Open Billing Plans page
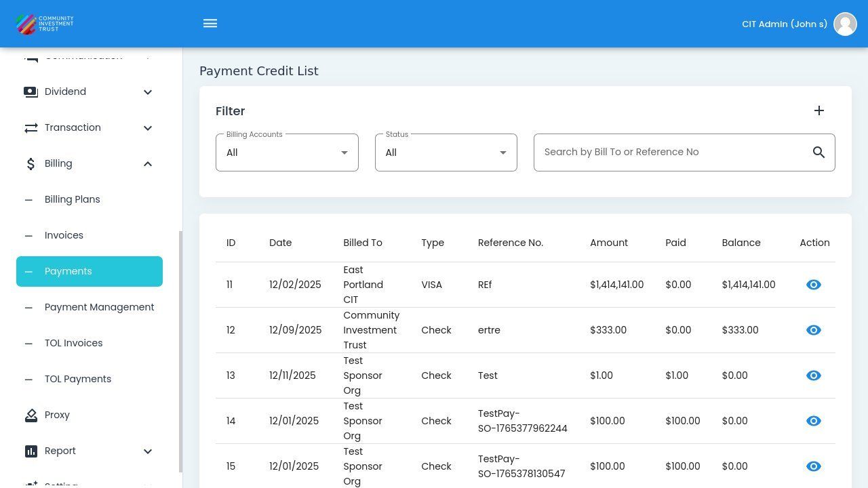Image resolution: width=868 pixels, height=488 pixels. (x=72, y=199)
